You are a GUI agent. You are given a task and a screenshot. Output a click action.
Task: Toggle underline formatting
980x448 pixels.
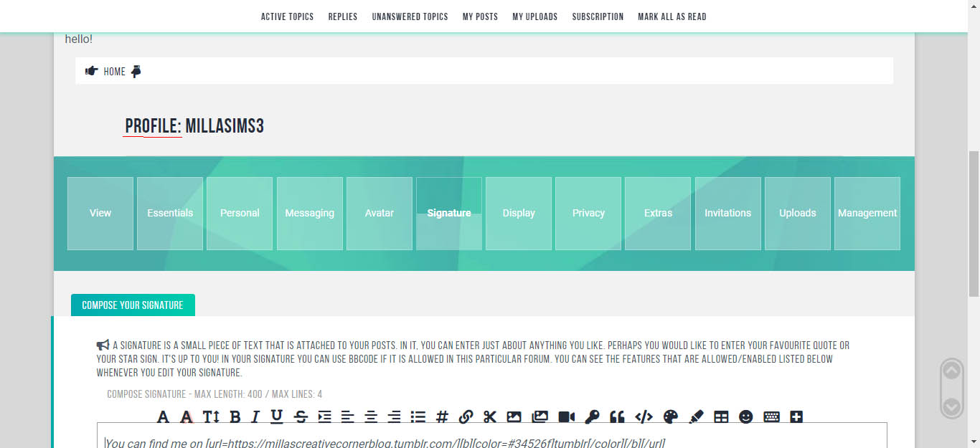277,416
